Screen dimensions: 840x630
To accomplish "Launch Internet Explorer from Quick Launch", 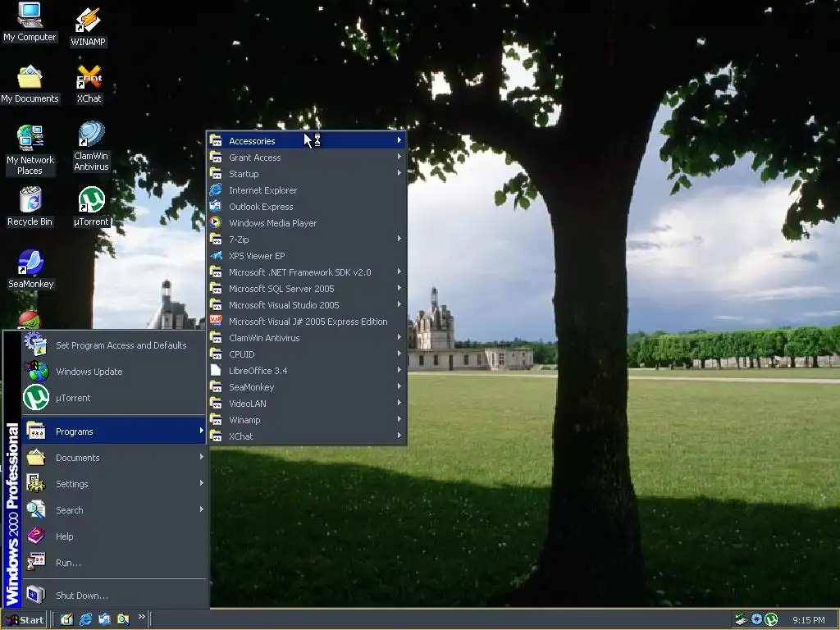I will tap(85, 619).
